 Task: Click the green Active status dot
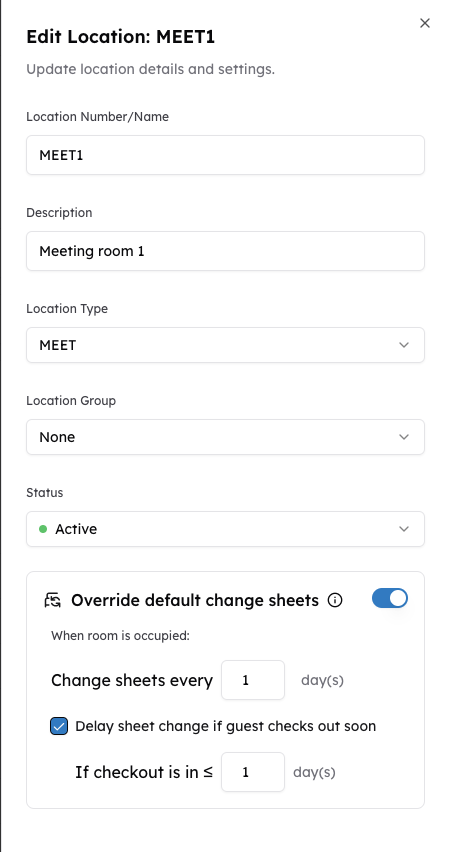(x=43, y=529)
